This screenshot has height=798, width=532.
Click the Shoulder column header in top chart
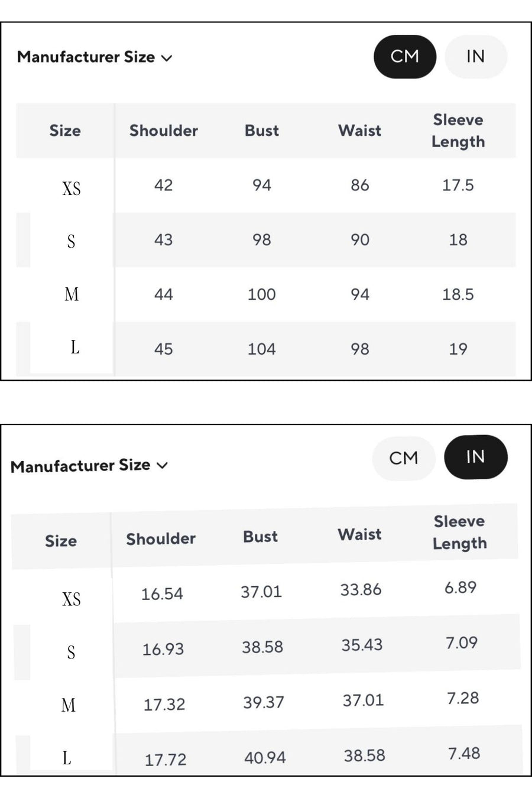(163, 131)
